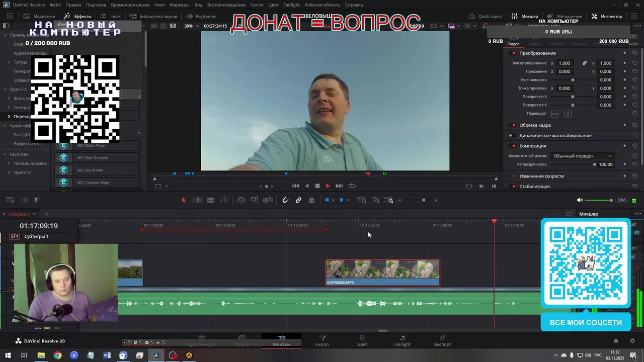Click the Match Frame viewer icon
Image resolution: width=644 pixels, height=362 pixels.
[x=469, y=186]
